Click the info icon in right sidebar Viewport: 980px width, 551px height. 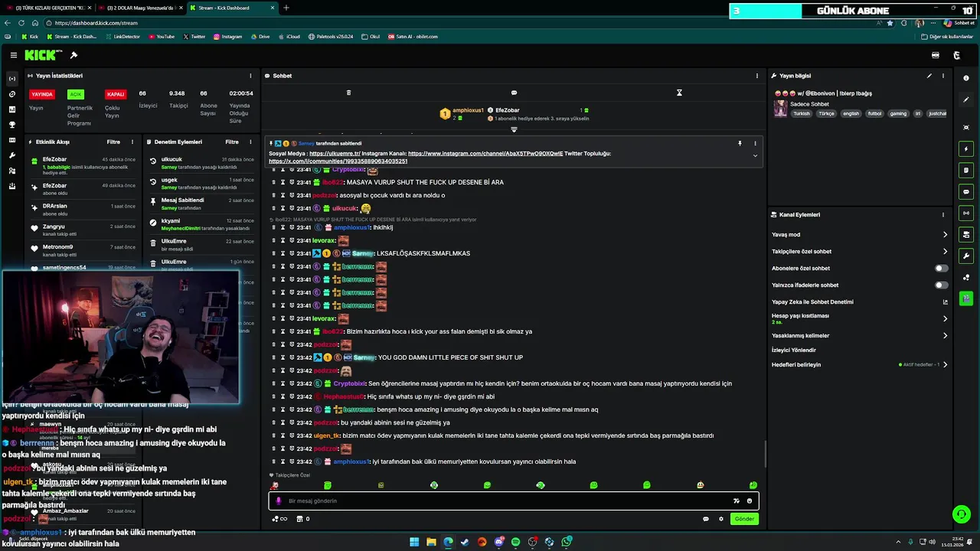click(966, 78)
